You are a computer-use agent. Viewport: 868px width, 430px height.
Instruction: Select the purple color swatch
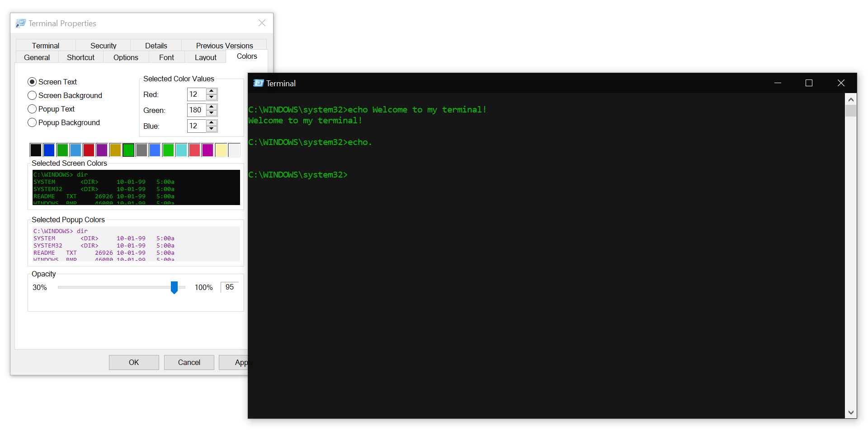click(x=102, y=150)
